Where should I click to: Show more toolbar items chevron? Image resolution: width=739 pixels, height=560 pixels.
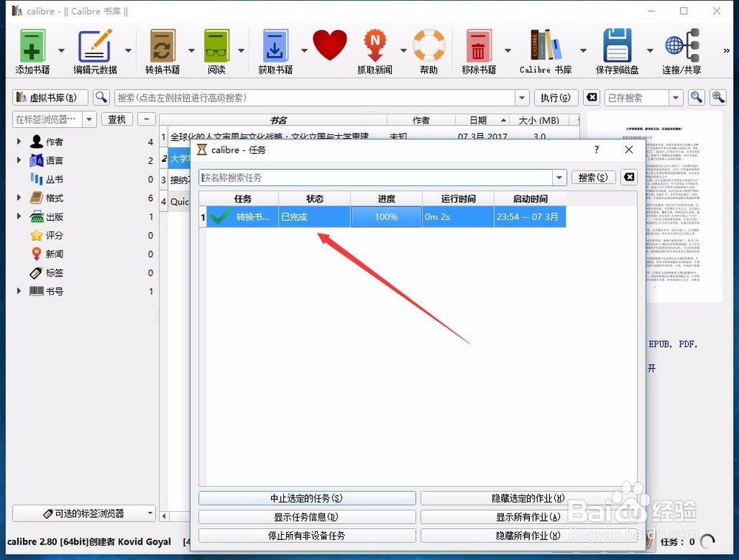(726, 50)
